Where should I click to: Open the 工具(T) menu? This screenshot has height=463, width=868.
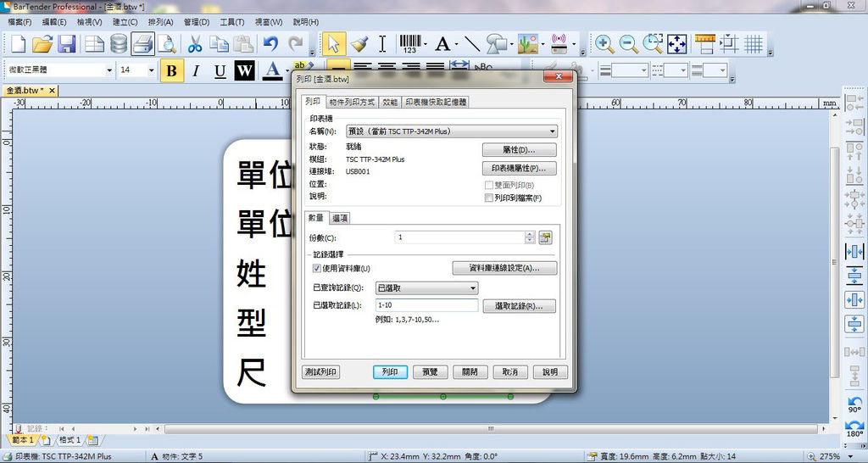click(x=232, y=22)
